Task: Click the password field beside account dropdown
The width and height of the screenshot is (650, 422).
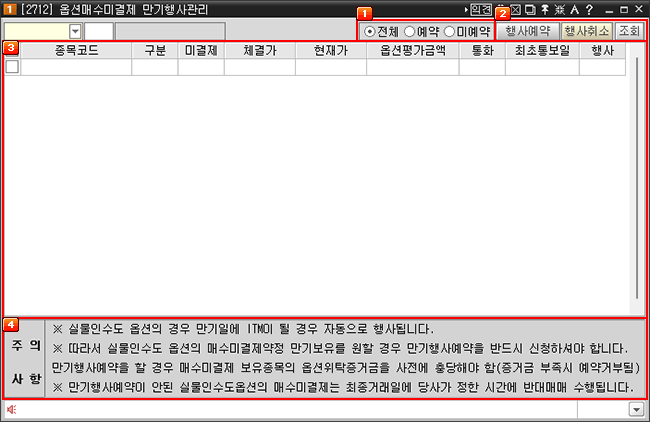Action: coord(98,31)
